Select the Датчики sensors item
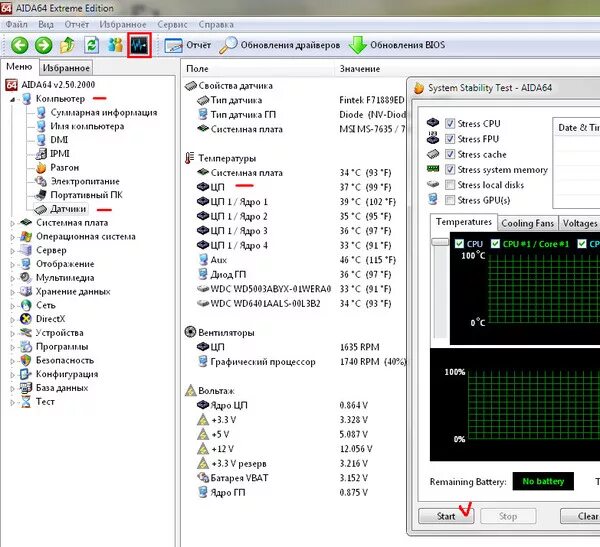Viewport: 600px width, 547px height. pos(68,209)
